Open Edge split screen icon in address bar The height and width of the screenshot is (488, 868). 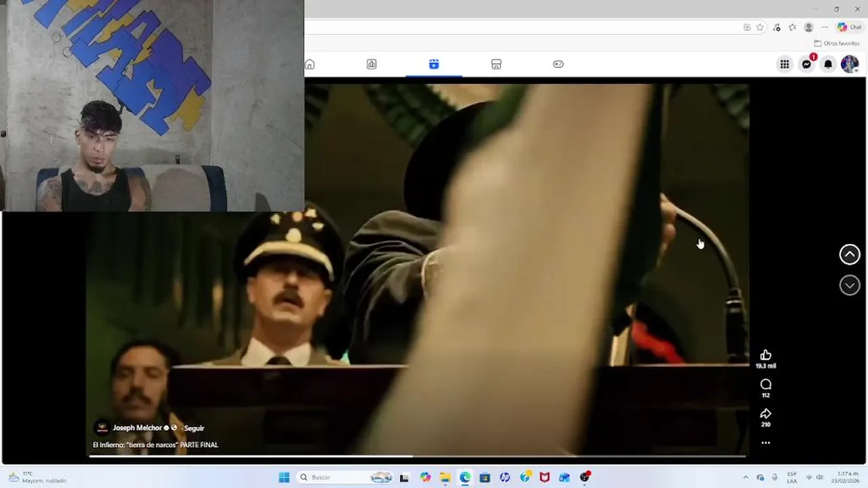pos(747,27)
